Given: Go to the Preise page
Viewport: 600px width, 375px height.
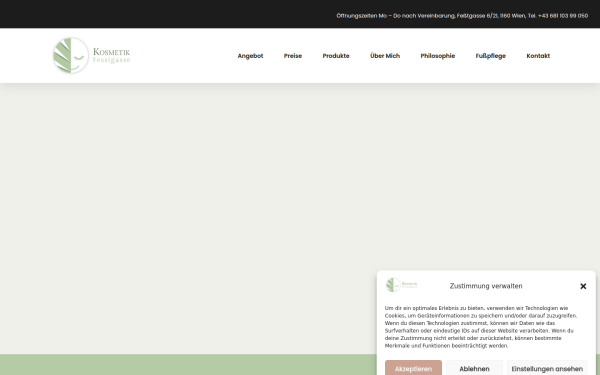Looking at the screenshot, I should (x=293, y=56).
